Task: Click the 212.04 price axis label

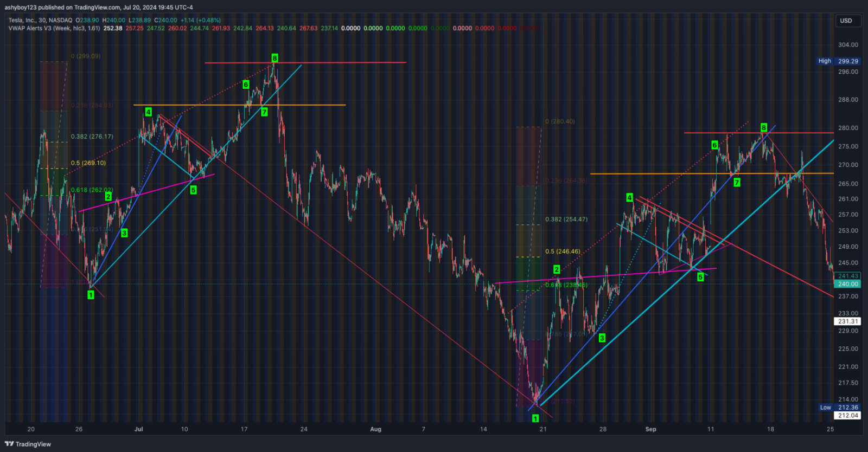Action: click(848, 416)
